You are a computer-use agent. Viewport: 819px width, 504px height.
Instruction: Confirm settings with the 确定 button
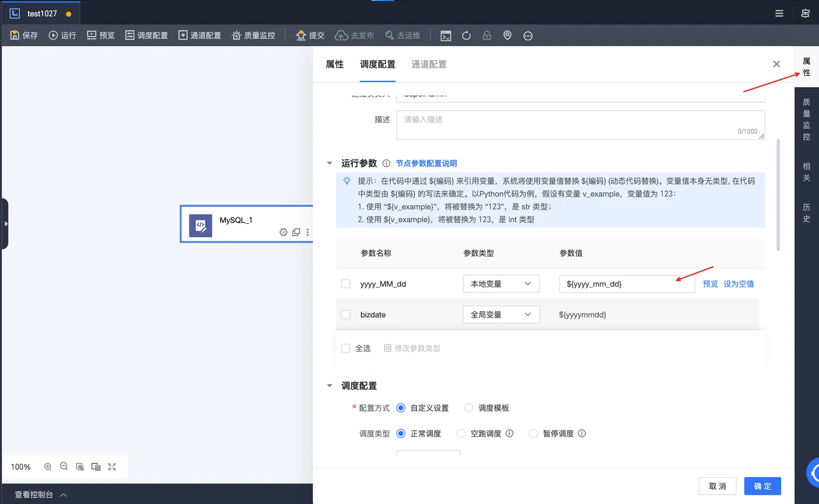(x=763, y=486)
